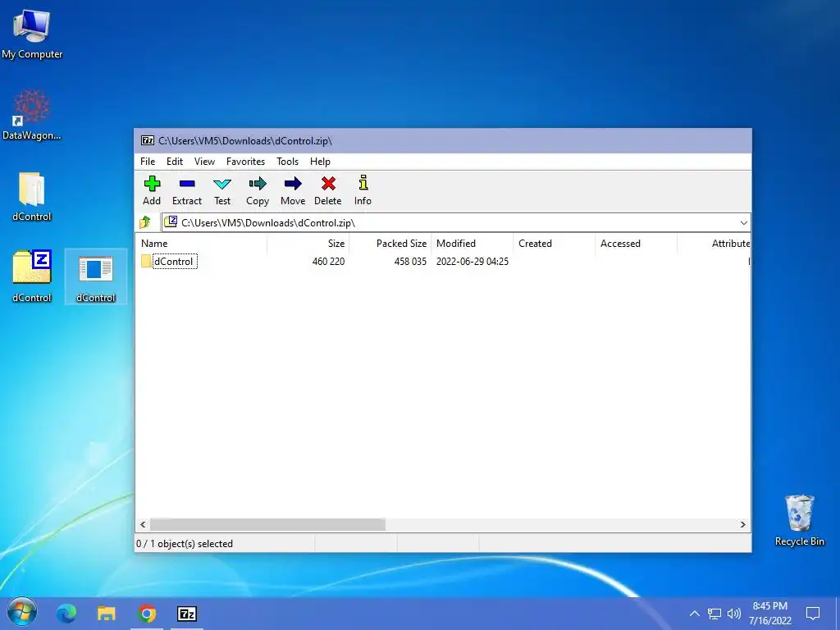Select the plain dControl folder on desktop

pos(32,196)
